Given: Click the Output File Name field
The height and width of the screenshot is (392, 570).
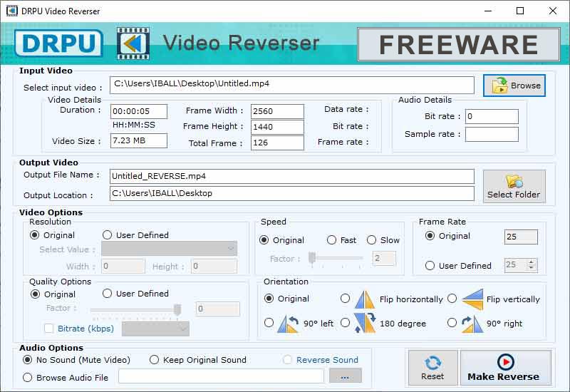Looking at the screenshot, I should click(292, 176).
